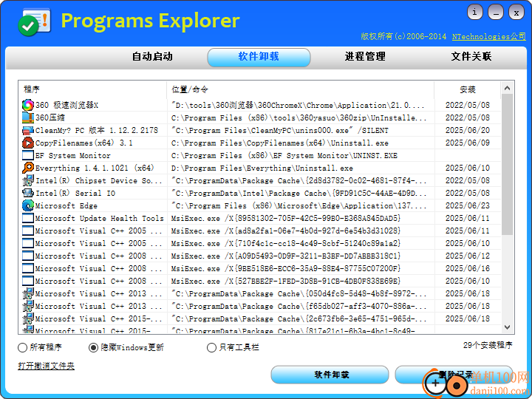Open the 打开撤消文件夹 link
The width and height of the screenshot is (532, 399).
point(46,366)
